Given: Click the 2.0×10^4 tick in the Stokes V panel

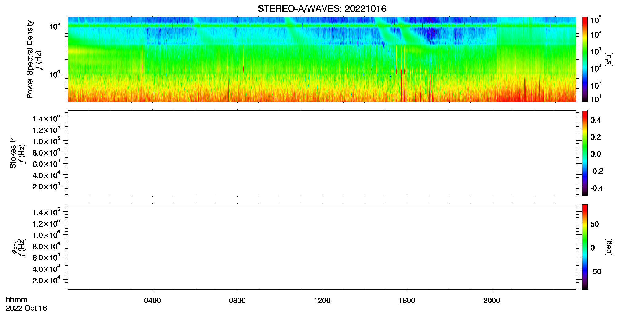Looking at the screenshot, I should [46, 186].
